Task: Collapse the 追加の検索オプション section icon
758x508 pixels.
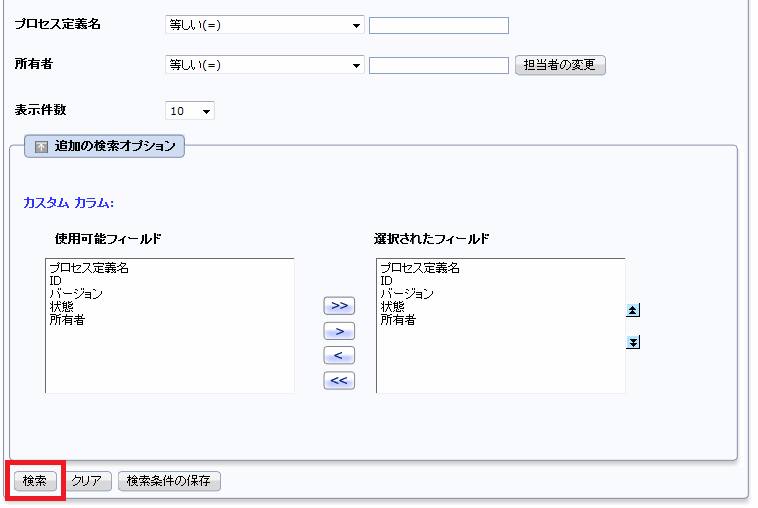Action: [42, 146]
